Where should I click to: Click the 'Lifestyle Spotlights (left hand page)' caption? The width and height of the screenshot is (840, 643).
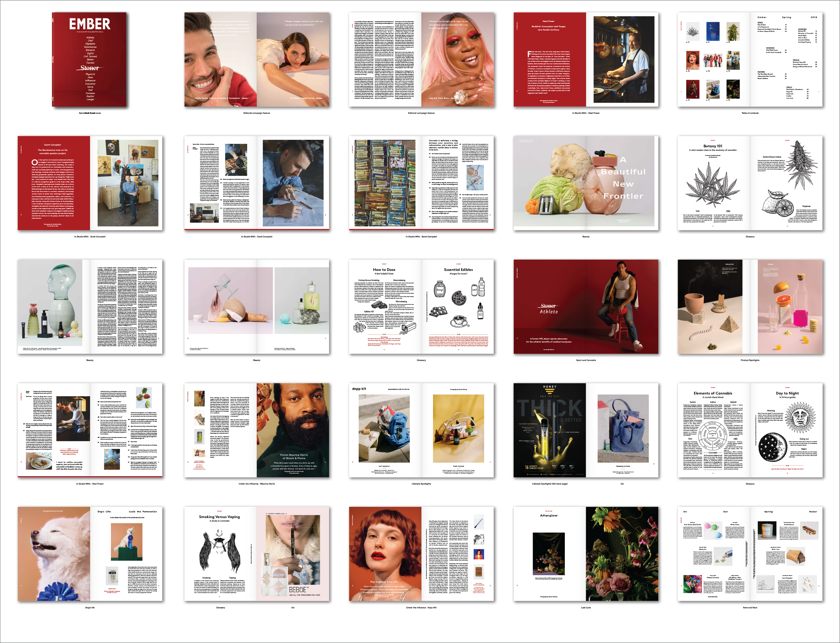(x=550, y=484)
